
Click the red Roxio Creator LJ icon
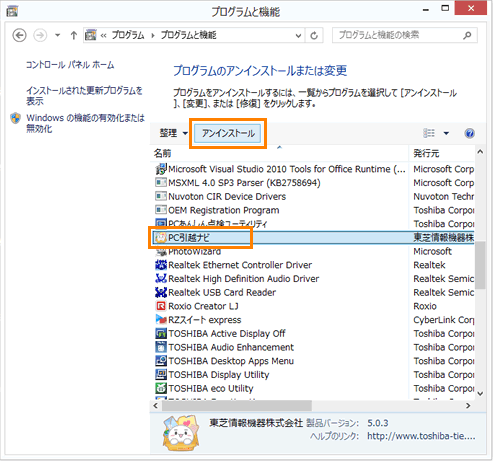(x=161, y=306)
